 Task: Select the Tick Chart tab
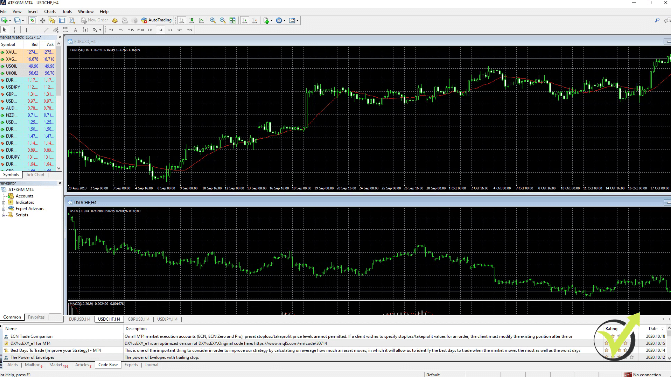[x=35, y=175]
